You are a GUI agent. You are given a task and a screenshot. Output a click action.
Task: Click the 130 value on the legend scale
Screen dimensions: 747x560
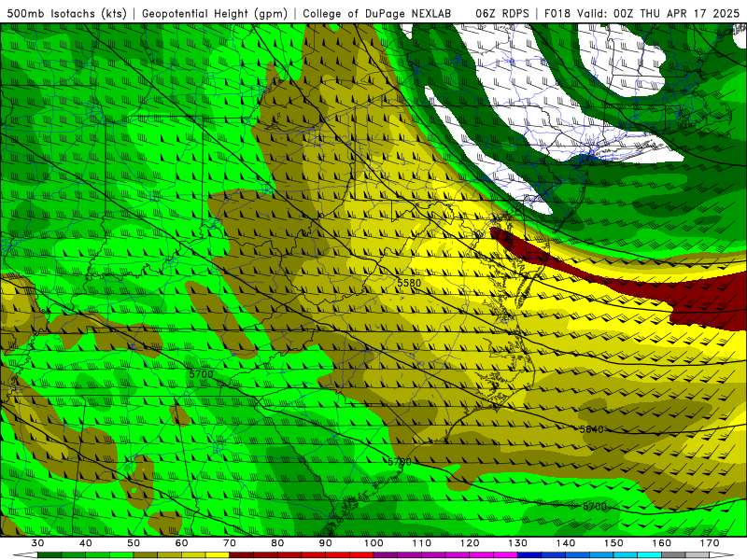pyautogui.click(x=518, y=543)
